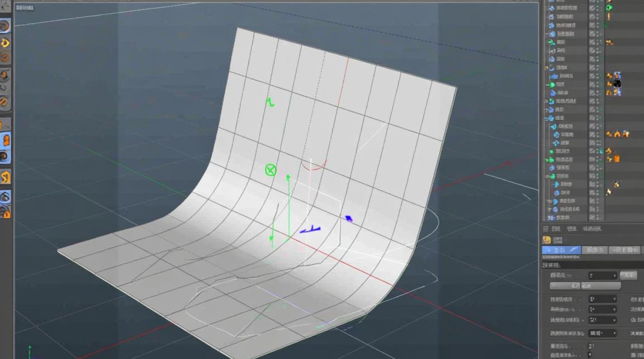
Task: Switch to the second tab in attribute panel
Action: click(x=594, y=250)
